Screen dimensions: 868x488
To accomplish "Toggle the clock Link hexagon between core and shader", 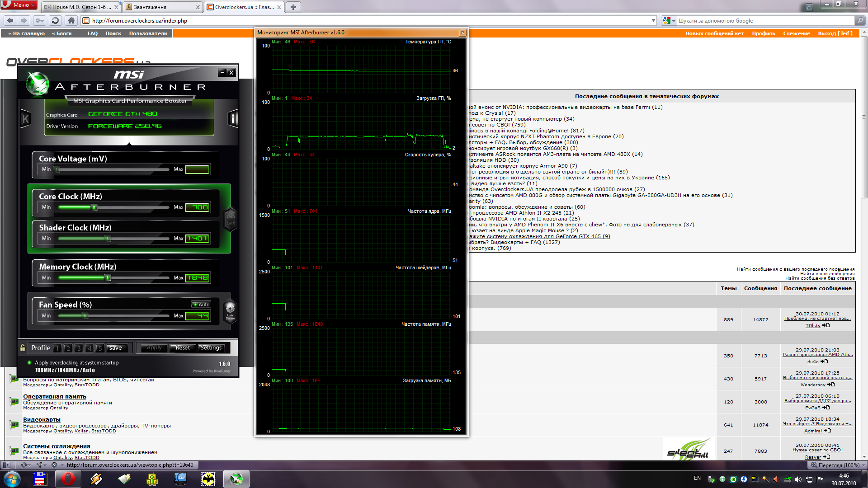I will [x=231, y=219].
